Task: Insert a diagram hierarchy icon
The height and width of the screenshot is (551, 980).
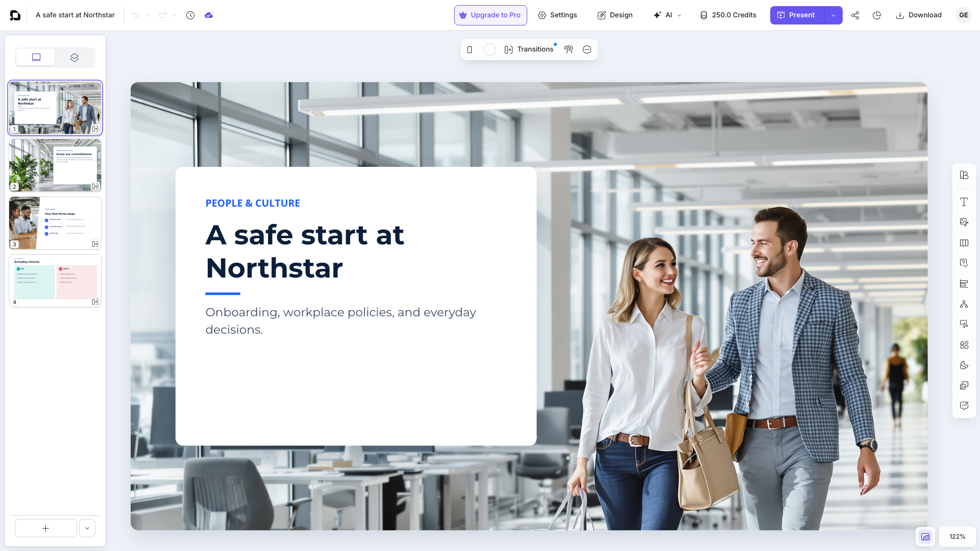Action: point(964,304)
